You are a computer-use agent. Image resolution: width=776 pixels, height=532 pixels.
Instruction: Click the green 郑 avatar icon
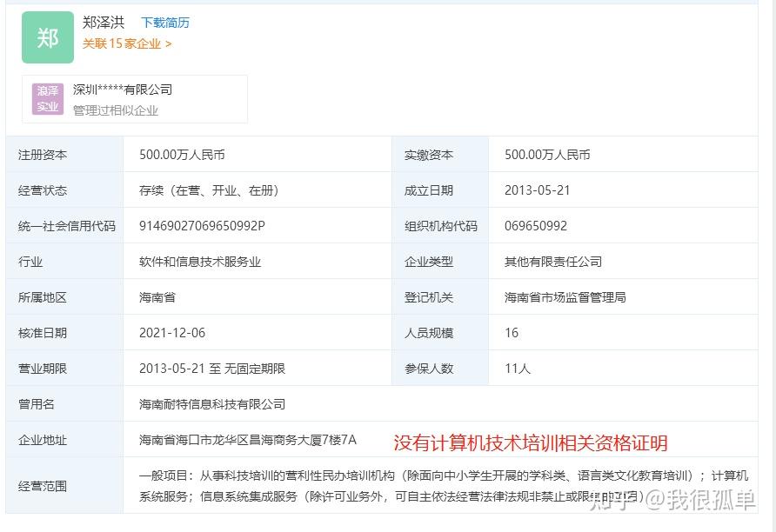47,38
